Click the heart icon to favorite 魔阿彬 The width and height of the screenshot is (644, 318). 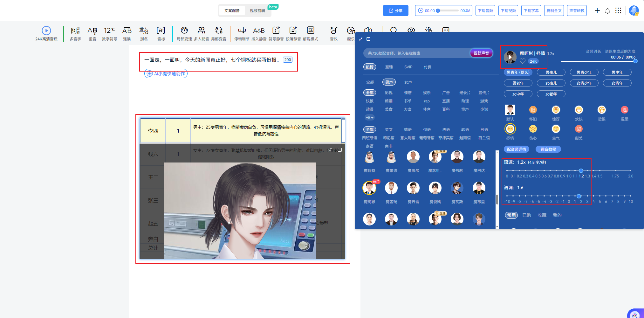523,61
